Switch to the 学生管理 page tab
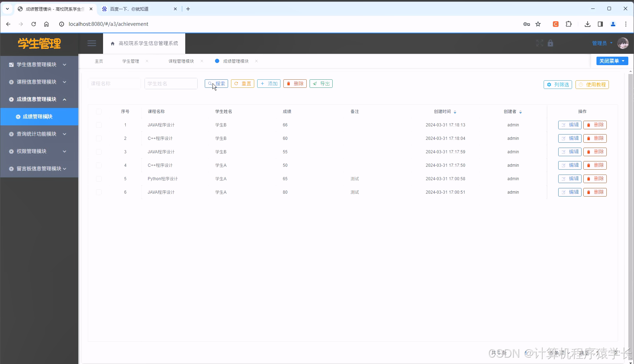Screen dimensions: 634x364 tap(131, 61)
